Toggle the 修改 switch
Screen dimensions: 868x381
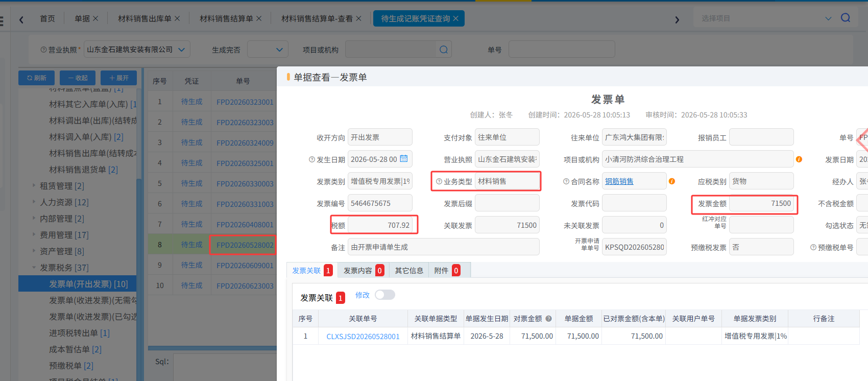tap(385, 295)
